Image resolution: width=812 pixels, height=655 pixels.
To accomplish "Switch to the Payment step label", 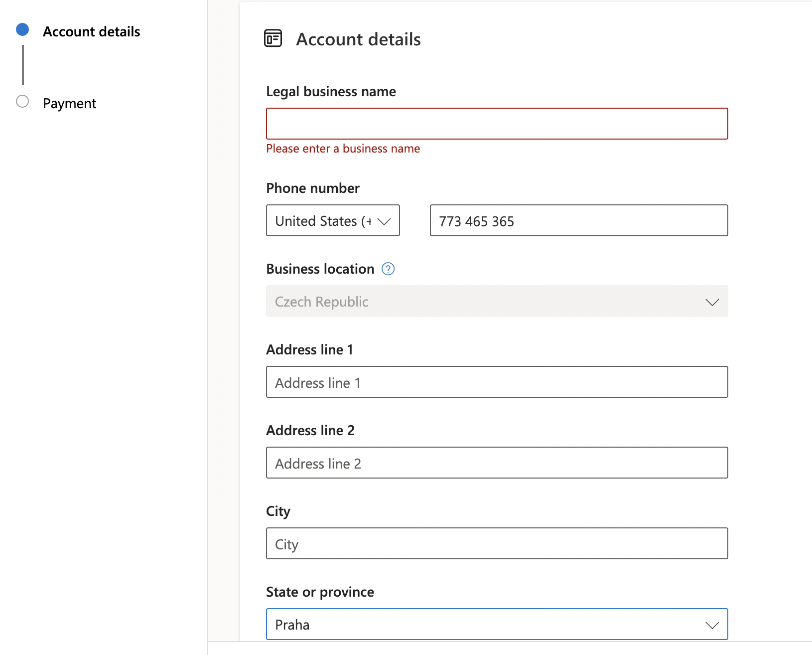I will [69, 104].
